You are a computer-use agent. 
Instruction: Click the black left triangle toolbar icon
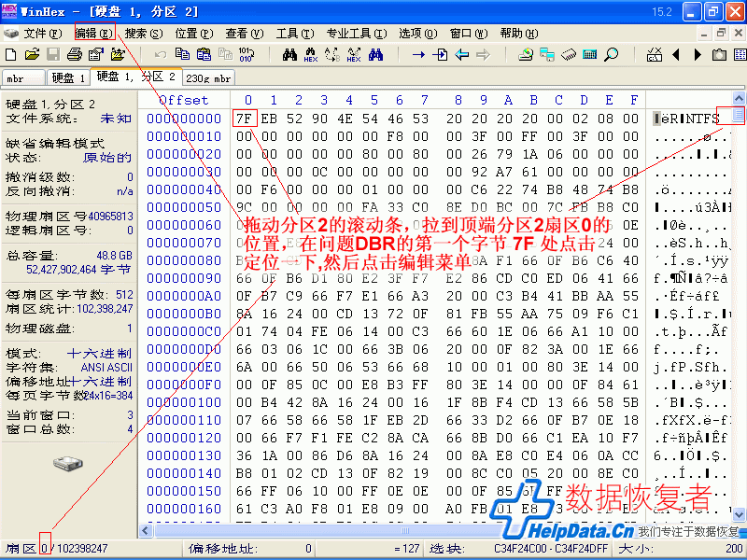point(675,55)
